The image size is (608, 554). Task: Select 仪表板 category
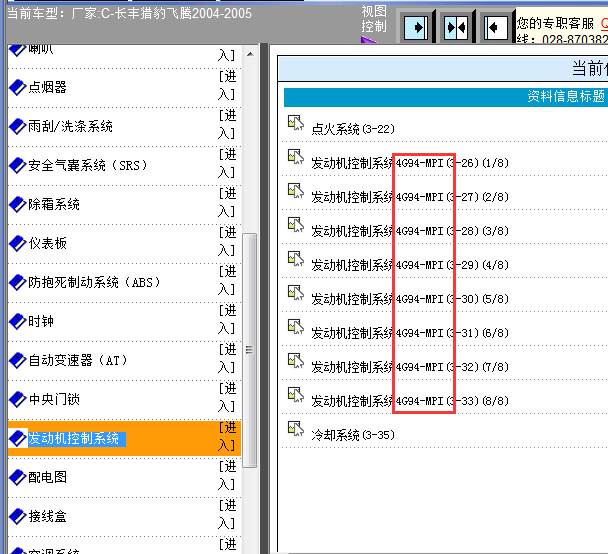tap(47, 243)
